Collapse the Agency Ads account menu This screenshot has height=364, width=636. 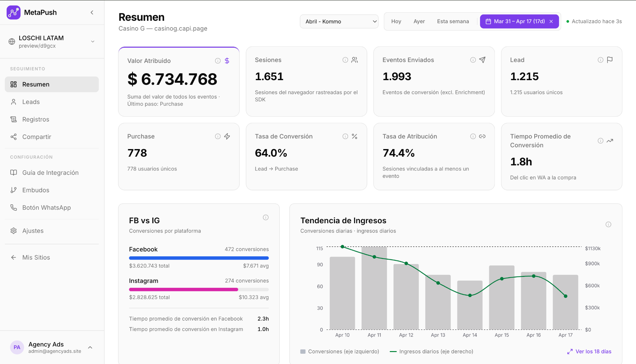click(x=90, y=347)
